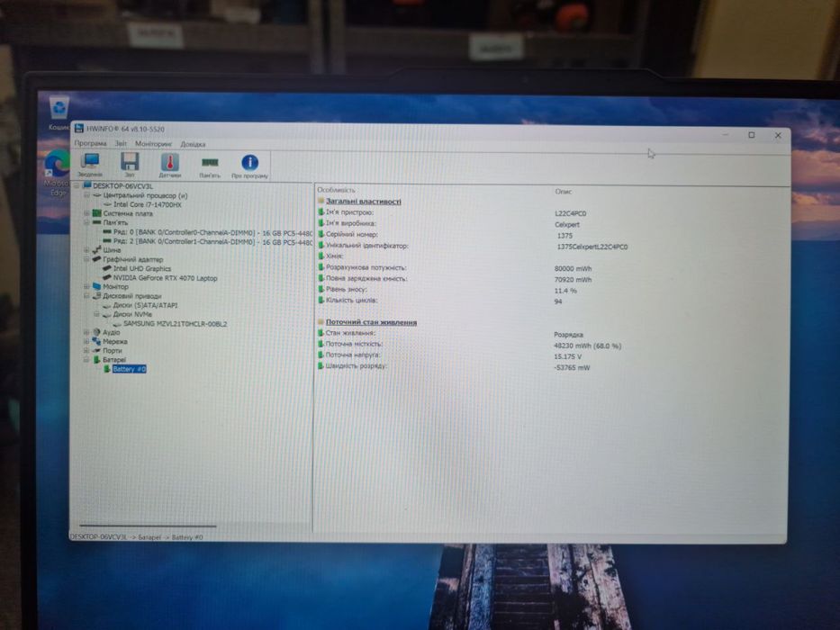Click the HWiNFO icon in the title bar
The image size is (840, 630).
pyautogui.click(x=79, y=128)
